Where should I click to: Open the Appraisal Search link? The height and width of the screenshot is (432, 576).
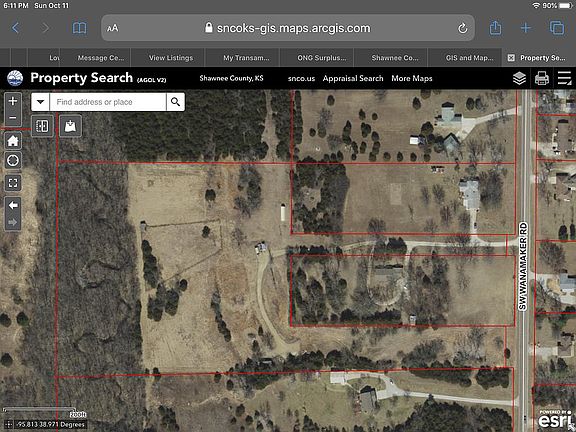click(x=353, y=78)
